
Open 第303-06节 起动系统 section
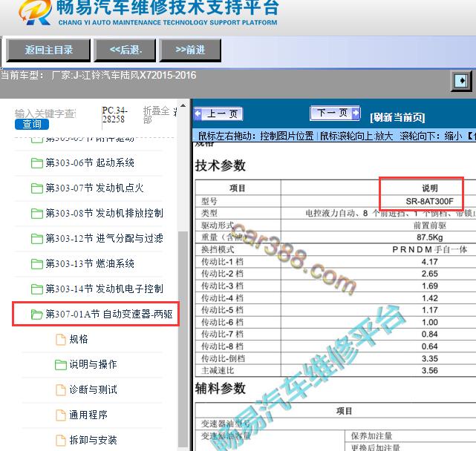90,163
